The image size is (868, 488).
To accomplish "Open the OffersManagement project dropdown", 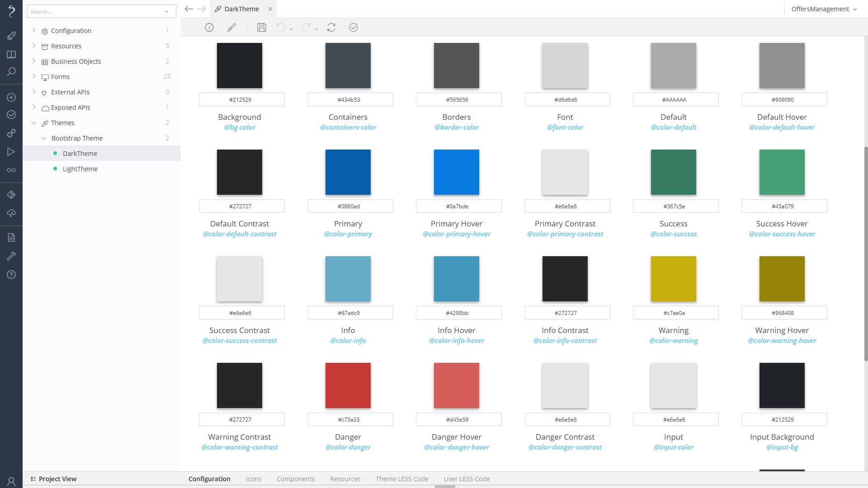I will 824,9.
